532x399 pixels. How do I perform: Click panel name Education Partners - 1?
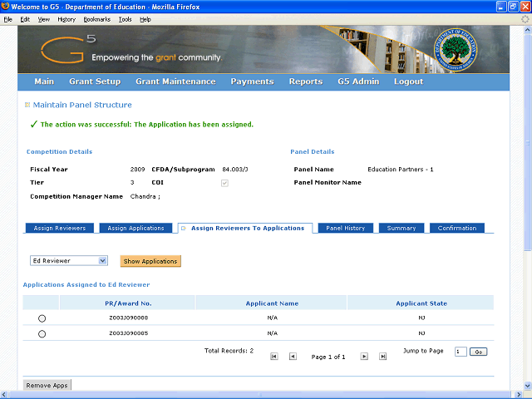click(401, 170)
